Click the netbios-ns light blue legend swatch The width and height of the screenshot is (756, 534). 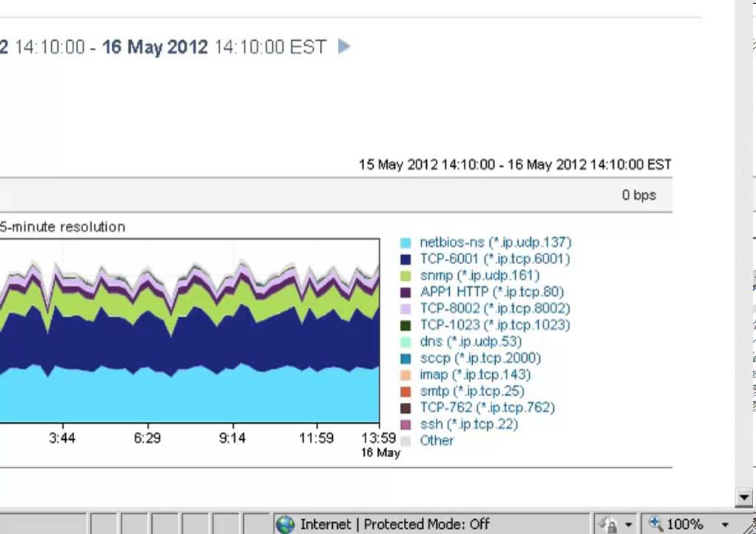point(405,243)
